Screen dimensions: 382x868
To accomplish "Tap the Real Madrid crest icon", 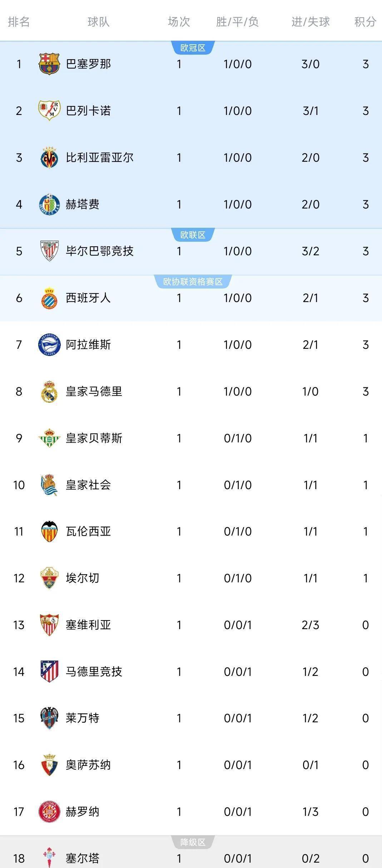I will (x=49, y=391).
